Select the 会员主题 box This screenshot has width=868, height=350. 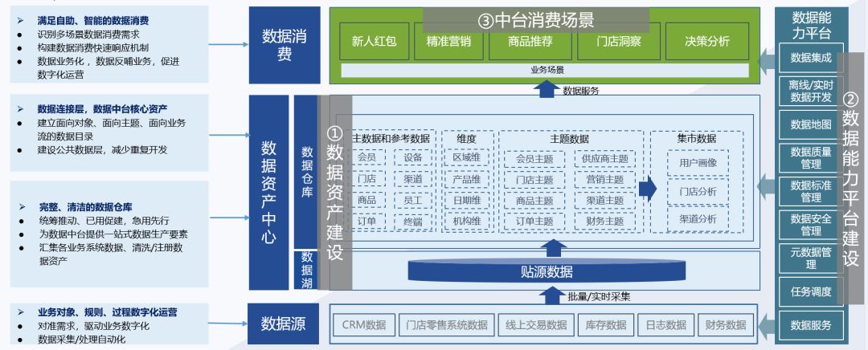534,159
